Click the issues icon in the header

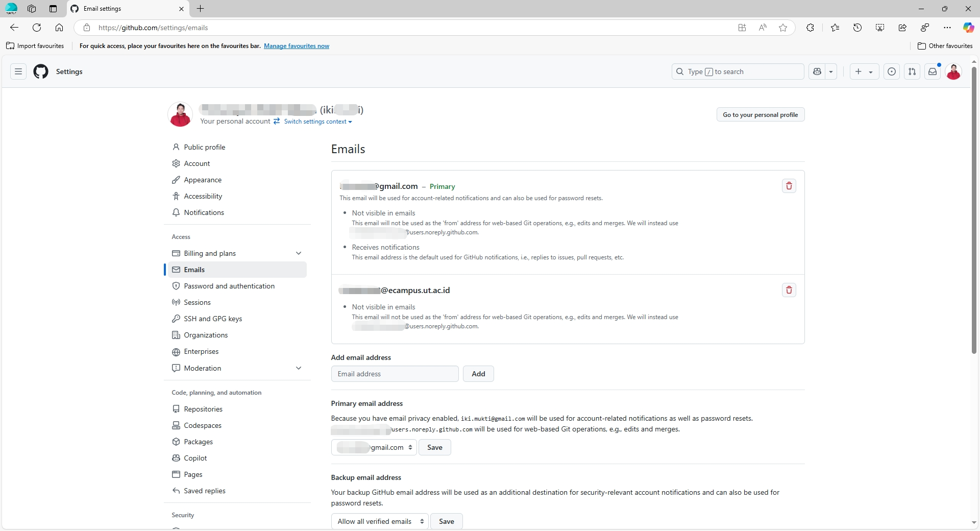tap(892, 71)
